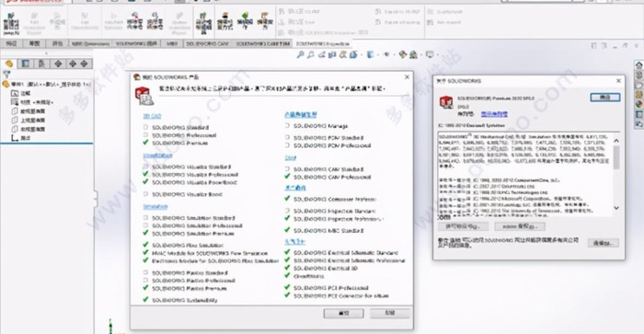
Task: Click the 关闭 button in products dialog
Action: (x=390, y=314)
